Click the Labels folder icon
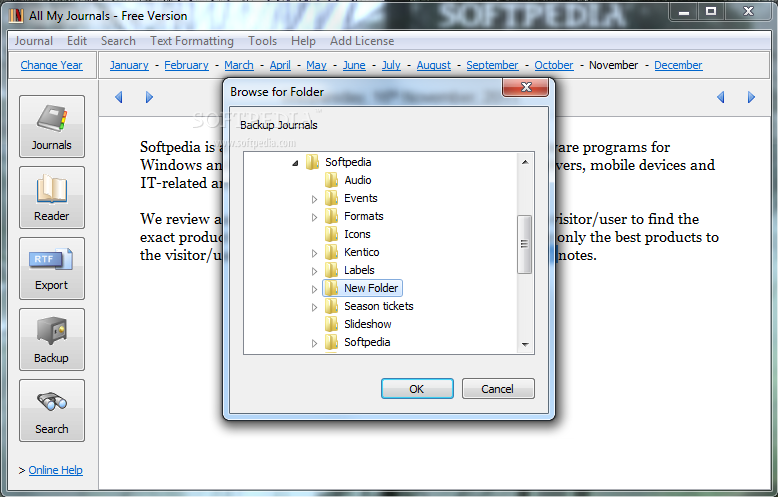 (x=331, y=270)
